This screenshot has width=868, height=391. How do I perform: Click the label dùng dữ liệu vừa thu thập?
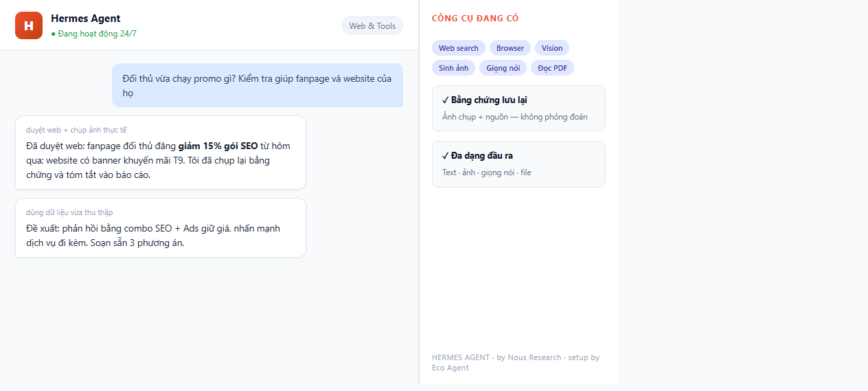(x=69, y=212)
